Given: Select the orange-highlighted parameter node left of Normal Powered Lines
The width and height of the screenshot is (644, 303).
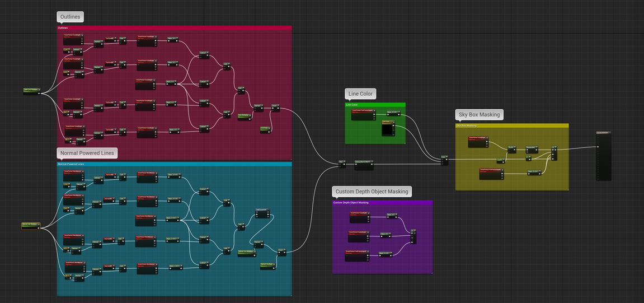Looking at the screenshot, I should point(31,226).
